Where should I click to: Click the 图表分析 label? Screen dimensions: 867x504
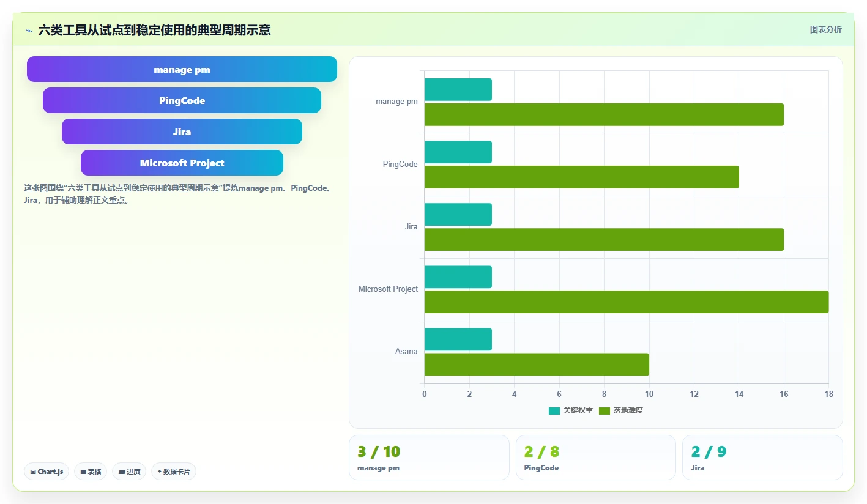pos(825,29)
